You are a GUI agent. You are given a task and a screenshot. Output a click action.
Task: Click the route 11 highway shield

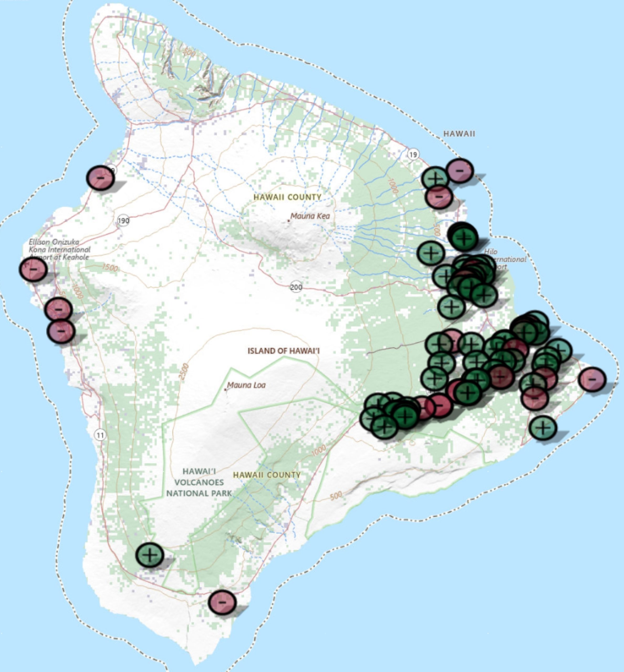click(x=100, y=435)
